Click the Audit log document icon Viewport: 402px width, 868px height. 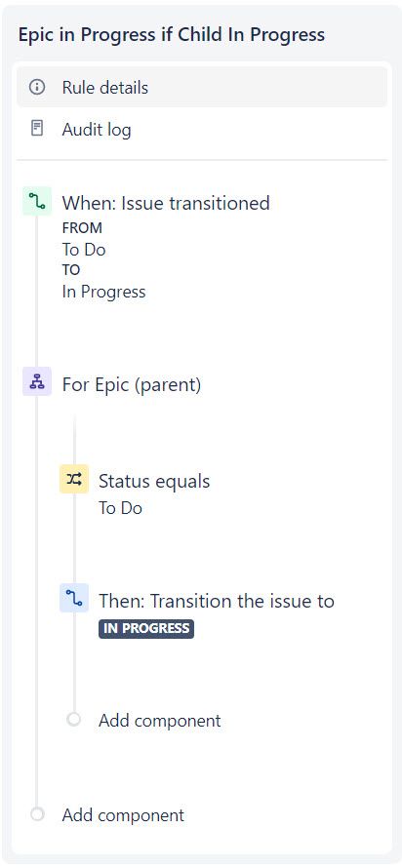(x=37, y=129)
